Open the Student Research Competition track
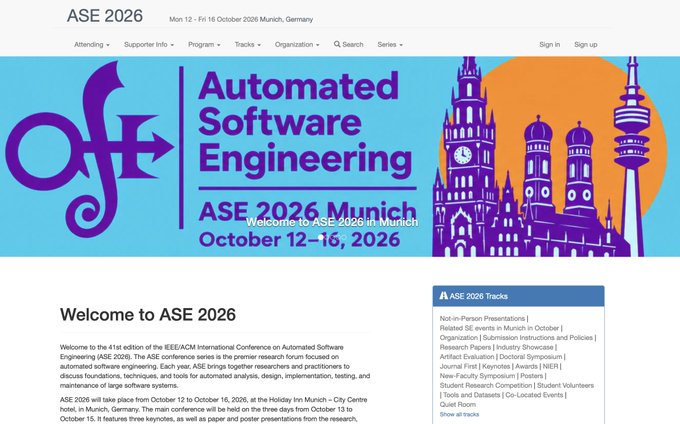 pyautogui.click(x=486, y=385)
